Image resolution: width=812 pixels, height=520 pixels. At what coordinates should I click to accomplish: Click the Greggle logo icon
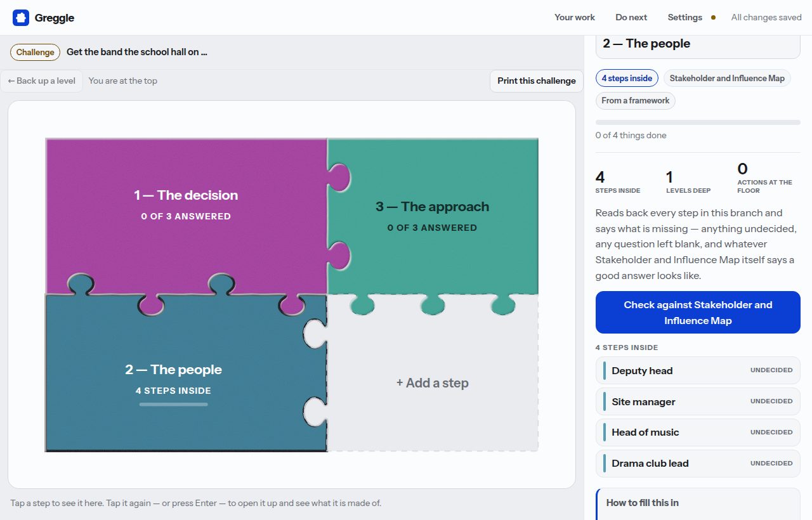[x=21, y=18]
